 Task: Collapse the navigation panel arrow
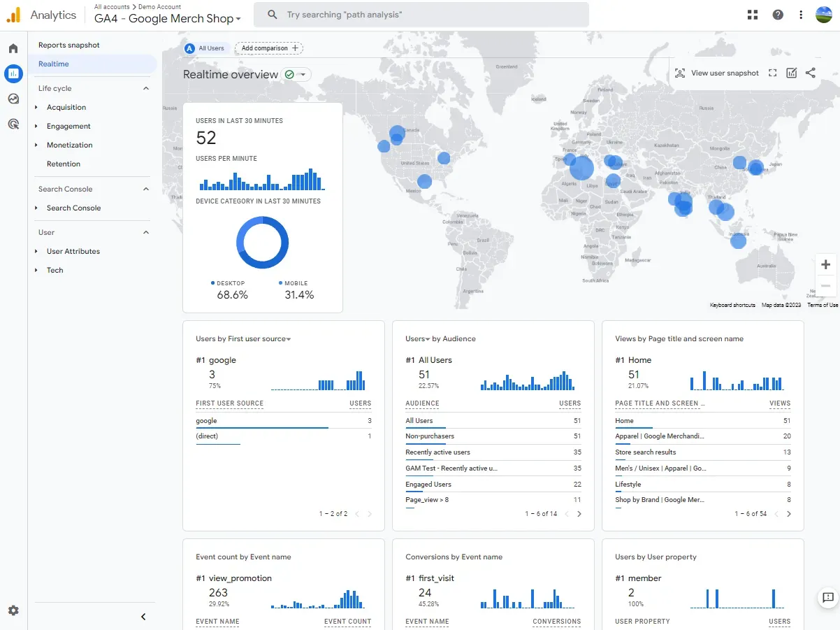(x=143, y=617)
